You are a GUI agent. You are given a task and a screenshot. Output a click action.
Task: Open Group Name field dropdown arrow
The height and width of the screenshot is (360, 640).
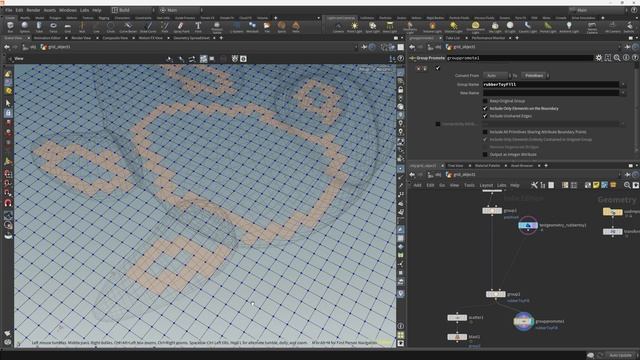pos(623,84)
